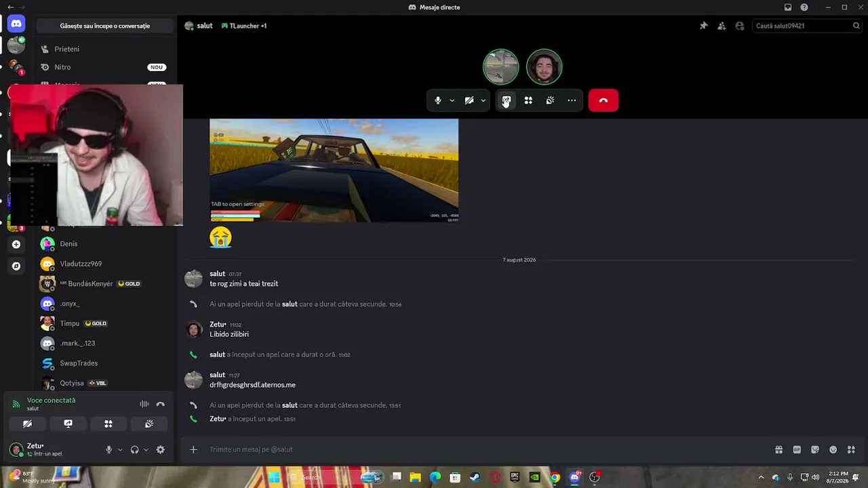This screenshot has height=488, width=868.
Task: Open Discord user settings gear
Action: (x=161, y=449)
